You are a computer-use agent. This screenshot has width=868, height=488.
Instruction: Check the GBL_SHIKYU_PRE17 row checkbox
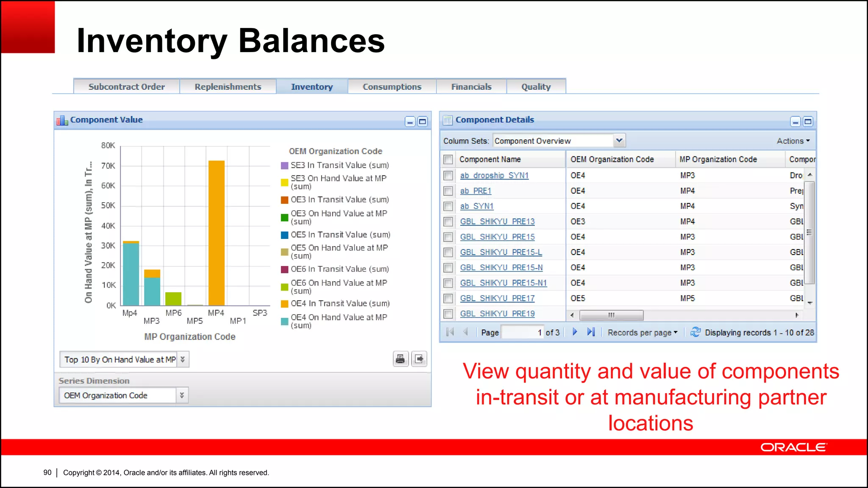pos(448,299)
